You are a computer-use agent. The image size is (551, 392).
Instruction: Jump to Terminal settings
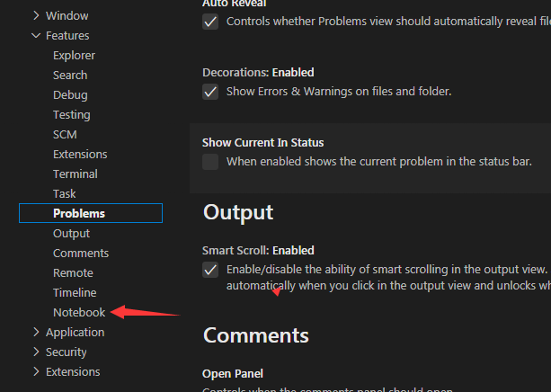point(76,174)
